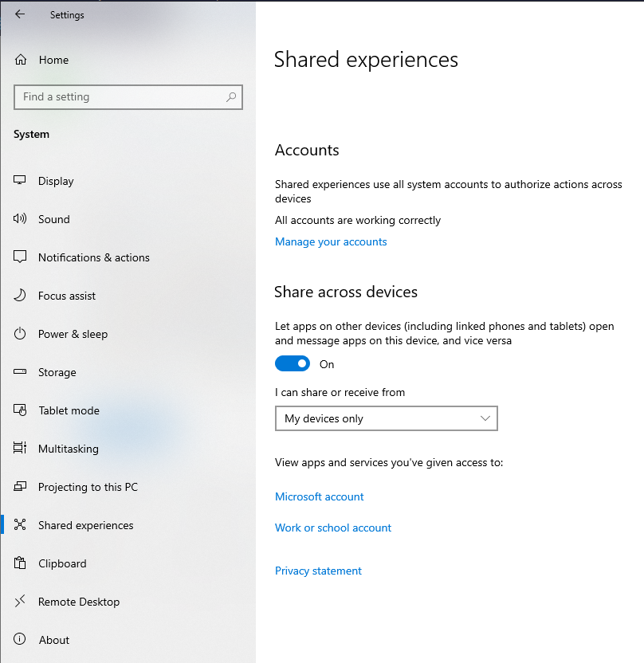Click the Storage drive icon

[19, 371]
